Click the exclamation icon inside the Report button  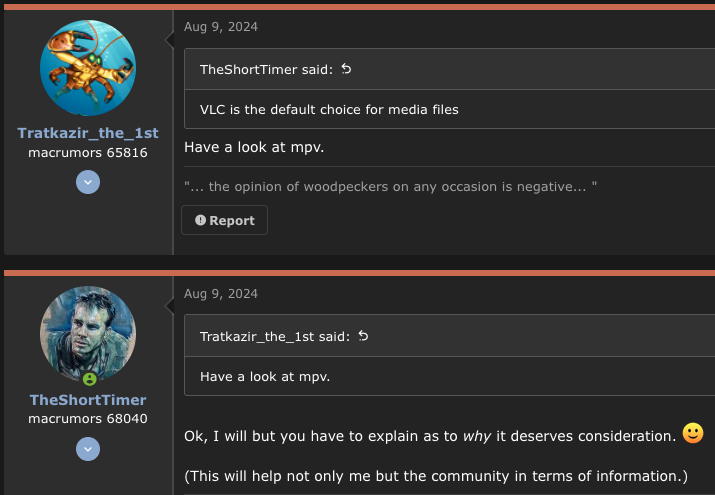(200, 220)
